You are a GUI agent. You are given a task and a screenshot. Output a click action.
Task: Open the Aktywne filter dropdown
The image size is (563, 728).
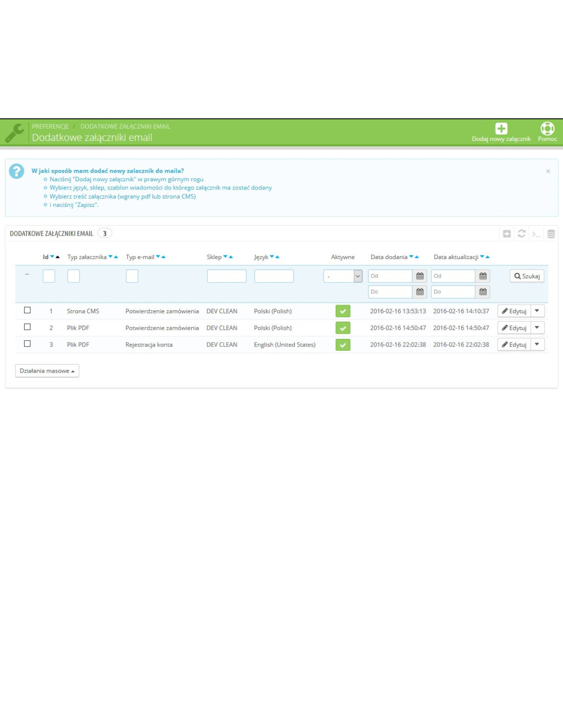[x=343, y=276]
